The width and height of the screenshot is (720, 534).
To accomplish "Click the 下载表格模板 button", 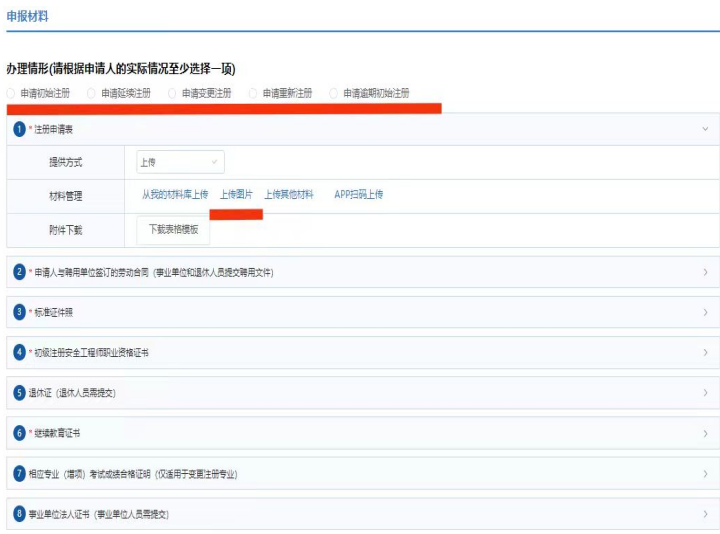I will click(174, 230).
